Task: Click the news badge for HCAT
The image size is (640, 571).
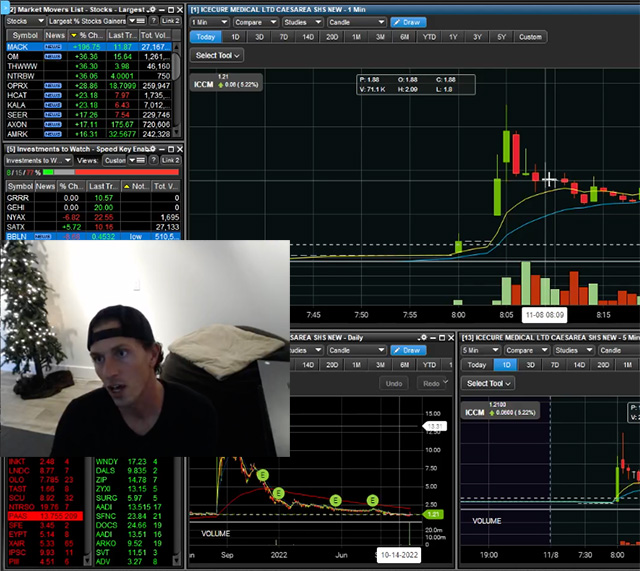Action: point(53,95)
